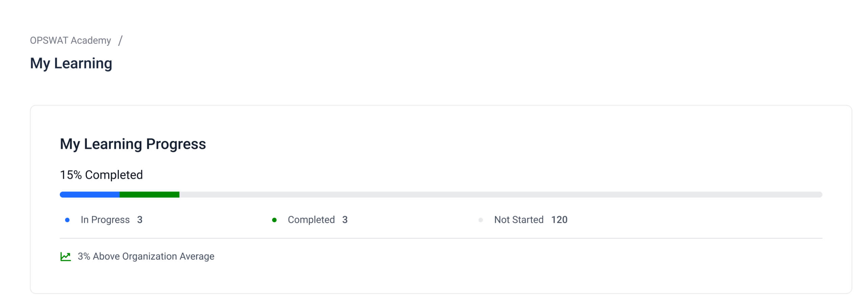Click the breadcrumb slash separator
This screenshot has width=868, height=301.
pyautogui.click(x=120, y=41)
